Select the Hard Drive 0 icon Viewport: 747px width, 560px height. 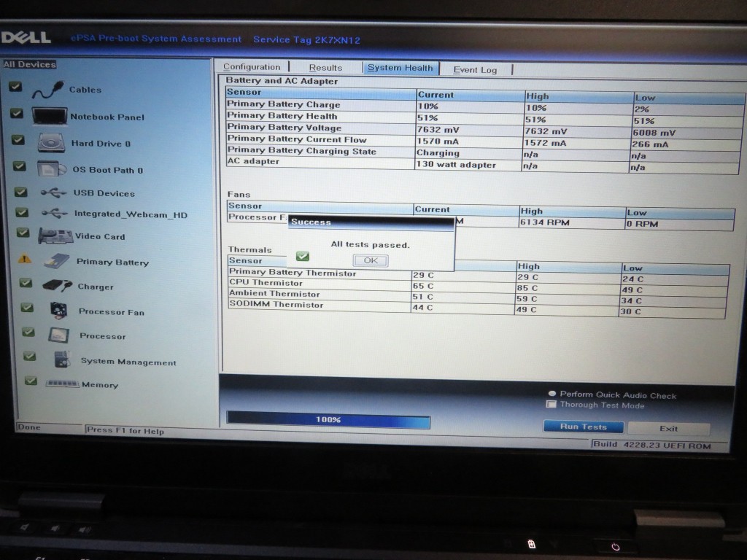pos(51,143)
